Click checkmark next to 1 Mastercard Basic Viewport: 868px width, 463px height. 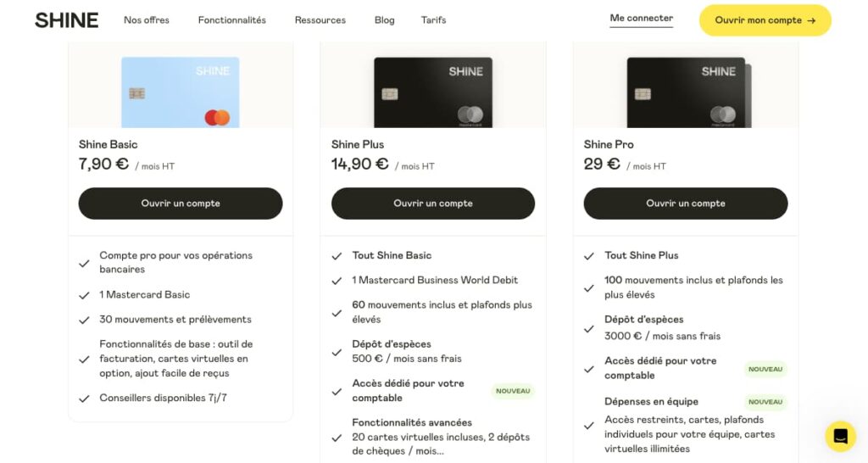[84, 295]
